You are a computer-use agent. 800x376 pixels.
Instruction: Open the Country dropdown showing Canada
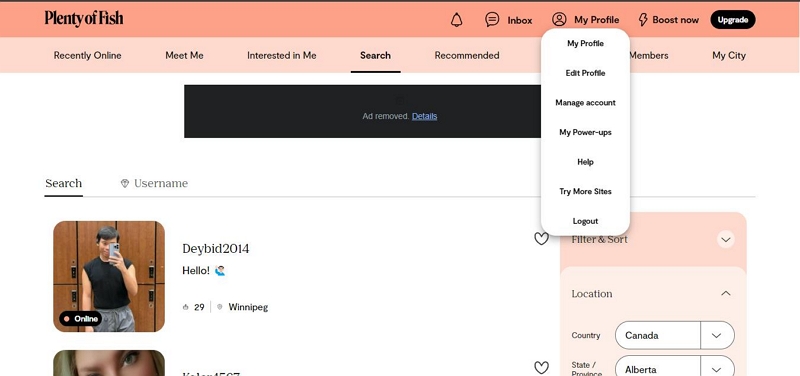tap(674, 336)
